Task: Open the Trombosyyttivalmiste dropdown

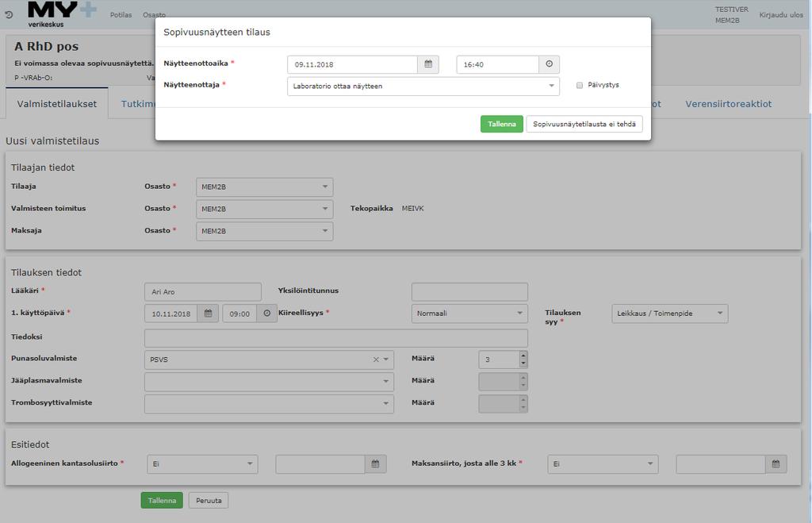Action: [269, 404]
